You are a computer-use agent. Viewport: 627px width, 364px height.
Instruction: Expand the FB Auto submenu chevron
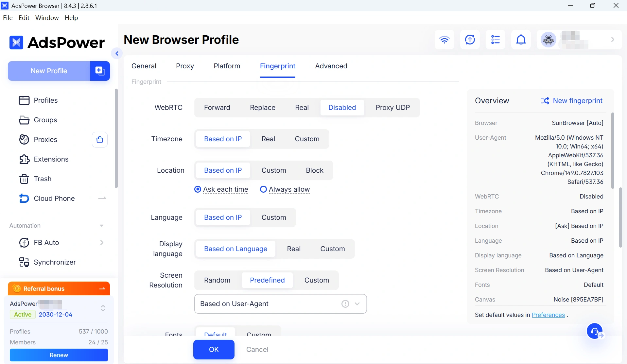pyautogui.click(x=102, y=242)
